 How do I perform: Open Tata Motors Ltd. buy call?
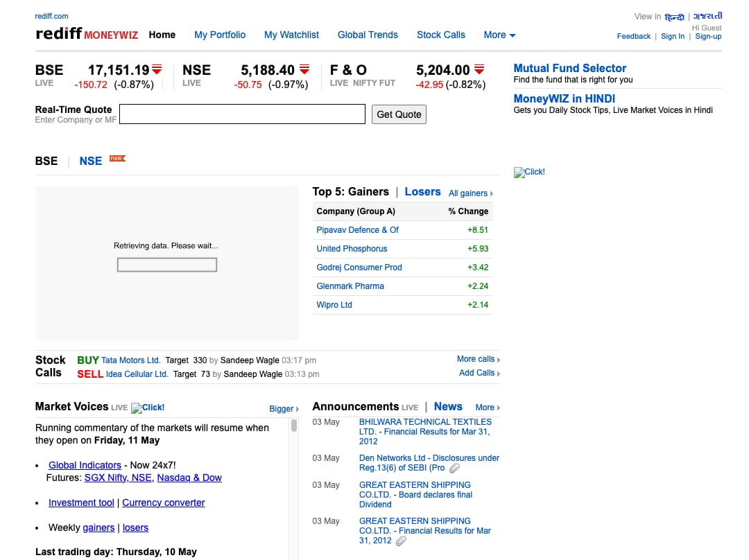click(x=131, y=360)
